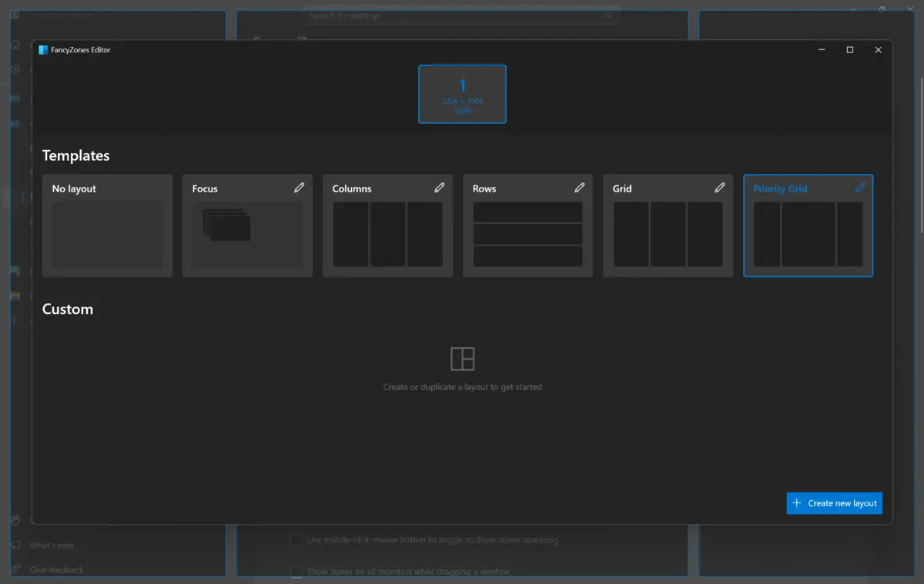This screenshot has width=924, height=584.
Task: Click the search magnifier icon in PowerToys Settings
Action: (608, 15)
